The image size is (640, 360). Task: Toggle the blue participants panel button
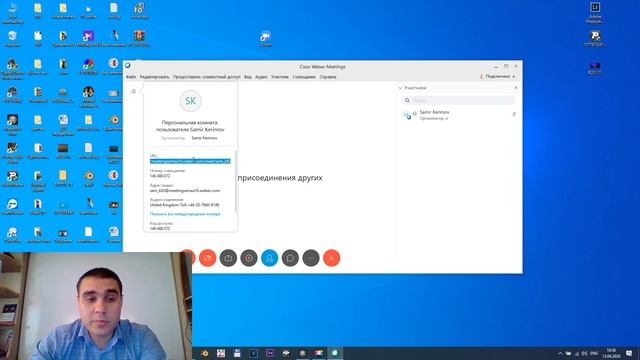(x=269, y=258)
